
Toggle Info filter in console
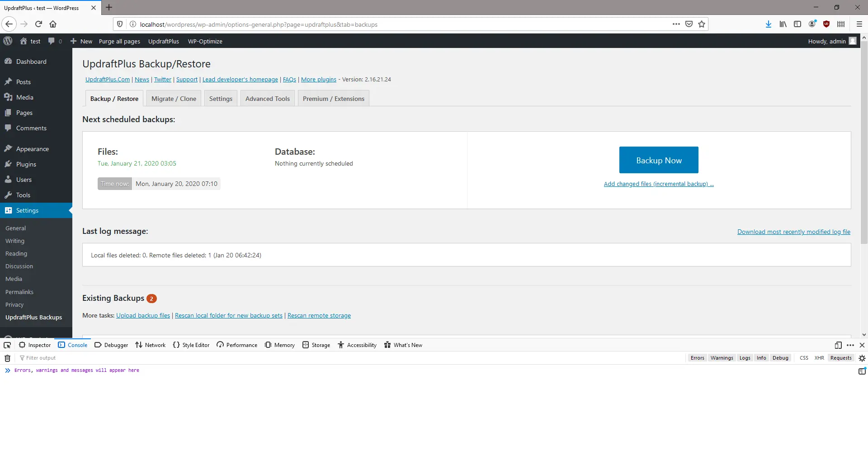[762, 358]
